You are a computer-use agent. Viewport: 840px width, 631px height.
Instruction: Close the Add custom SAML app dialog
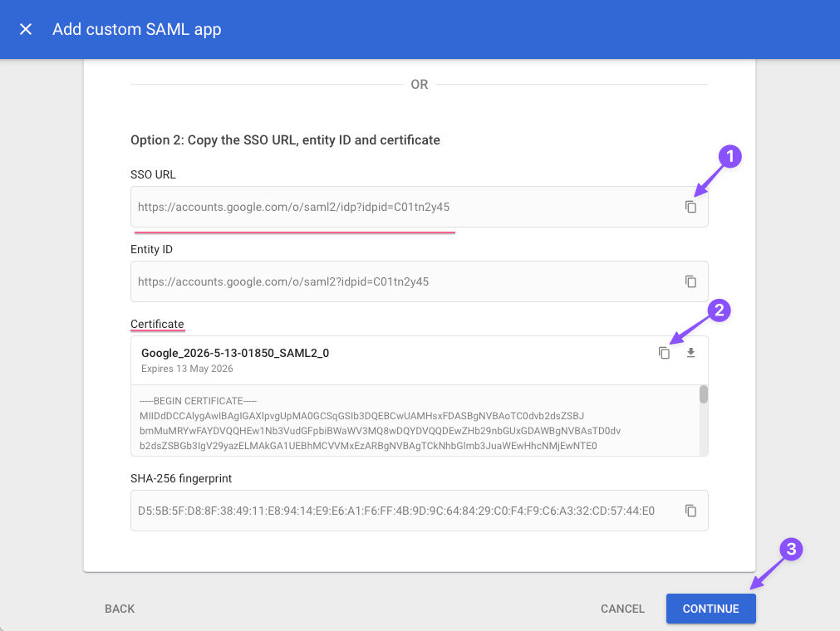tap(25, 29)
